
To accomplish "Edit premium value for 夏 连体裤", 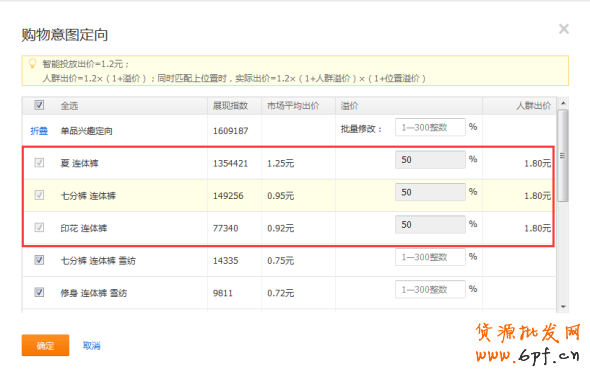I will pos(430,160).
